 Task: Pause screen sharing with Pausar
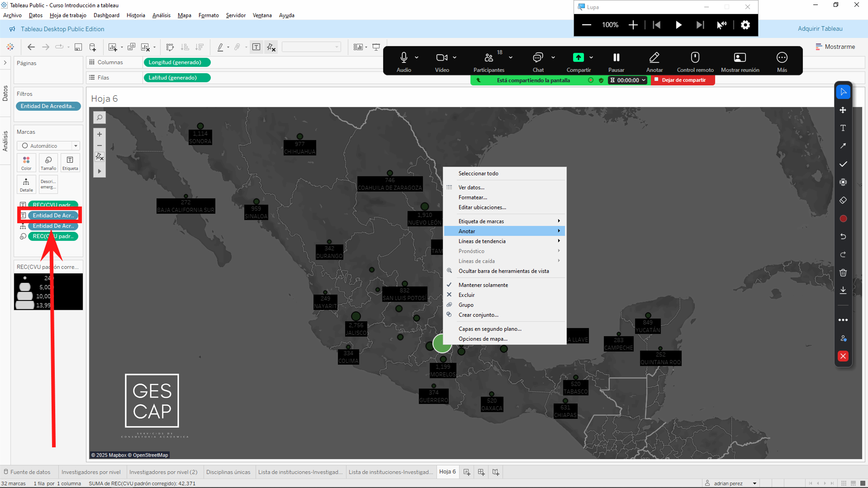pos(616,62)
